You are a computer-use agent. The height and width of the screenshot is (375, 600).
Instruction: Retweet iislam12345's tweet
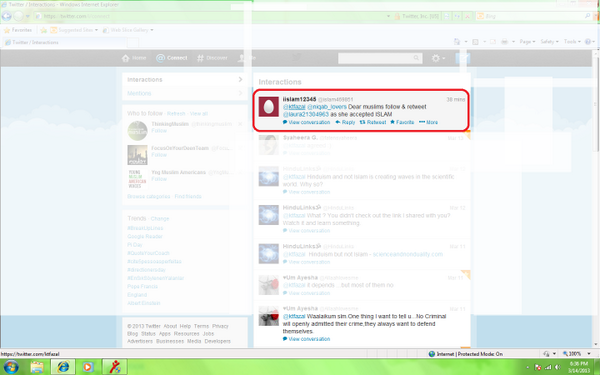pyautogui.click(x=373, y=122)
